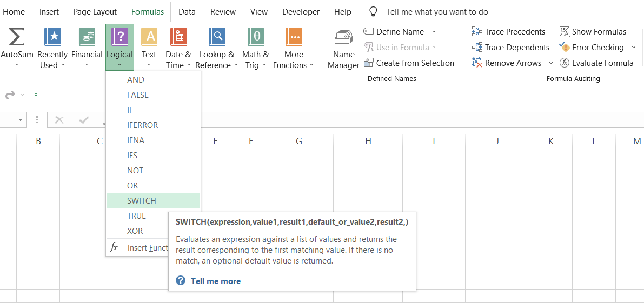Open Remove Arrows dropdown arrow
Viewport: 644px width, 303px height.
(x=551, y=63)
